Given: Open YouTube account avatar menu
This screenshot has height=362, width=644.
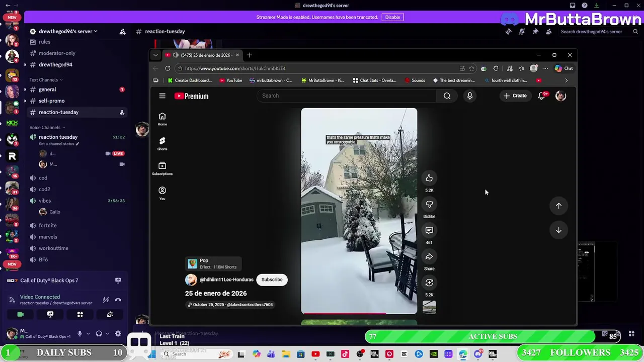Looking at the screenshot, I should point(560,96).
